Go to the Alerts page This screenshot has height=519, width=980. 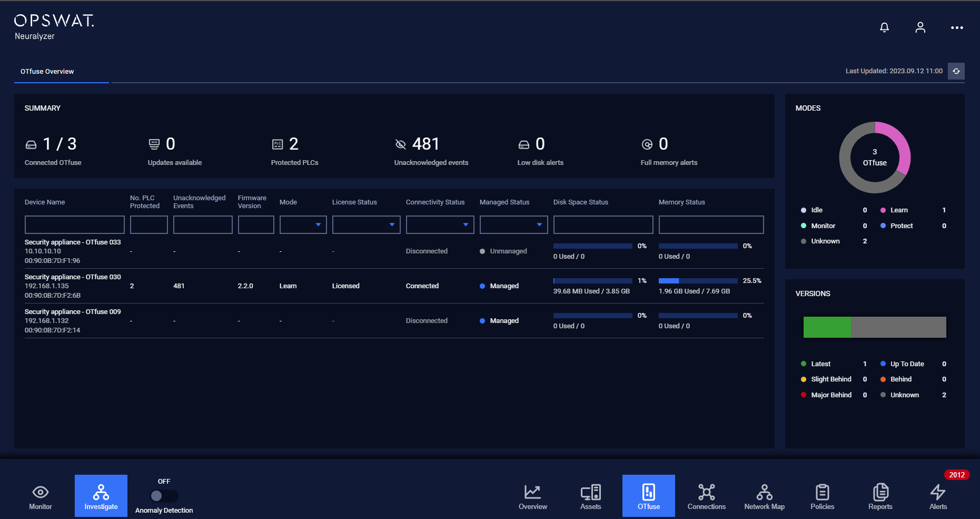(x=938, y=496)
